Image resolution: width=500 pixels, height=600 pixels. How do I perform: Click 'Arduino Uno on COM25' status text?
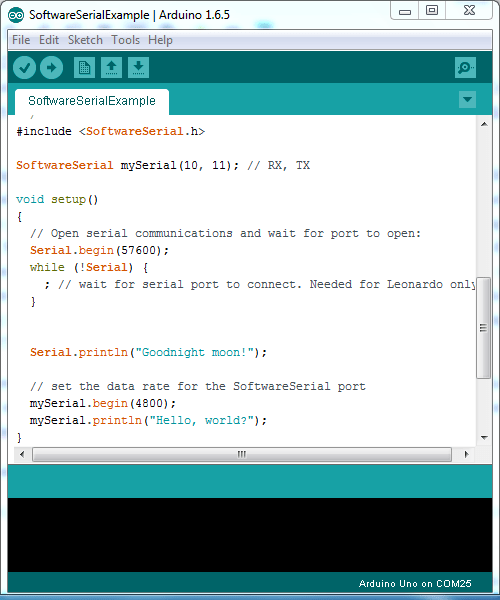point(415,584)
